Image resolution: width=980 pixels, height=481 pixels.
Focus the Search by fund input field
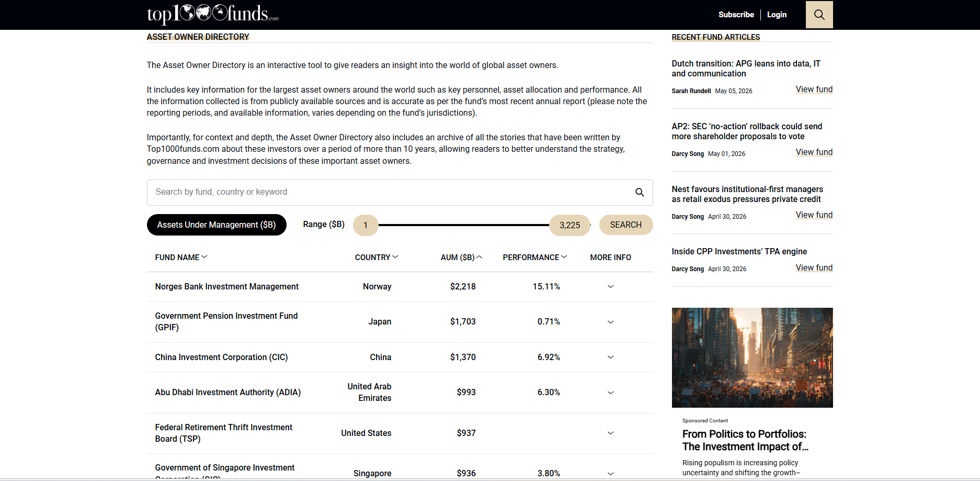[400, 192]
